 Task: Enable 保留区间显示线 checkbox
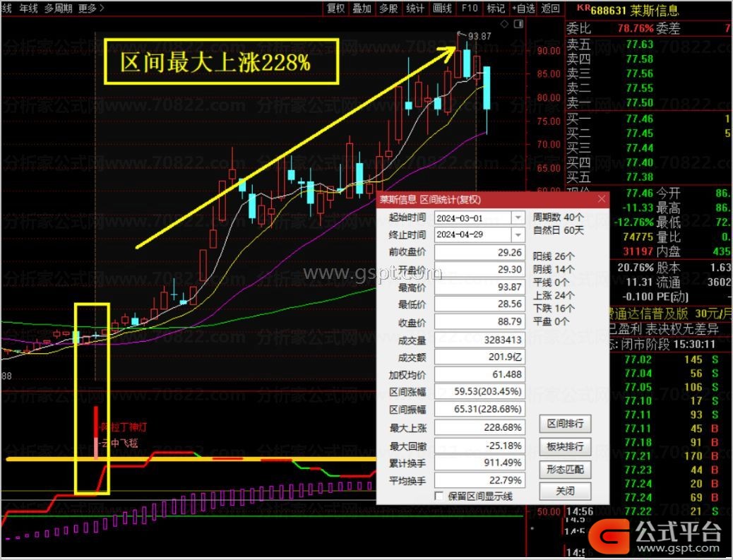pos(439,496)
